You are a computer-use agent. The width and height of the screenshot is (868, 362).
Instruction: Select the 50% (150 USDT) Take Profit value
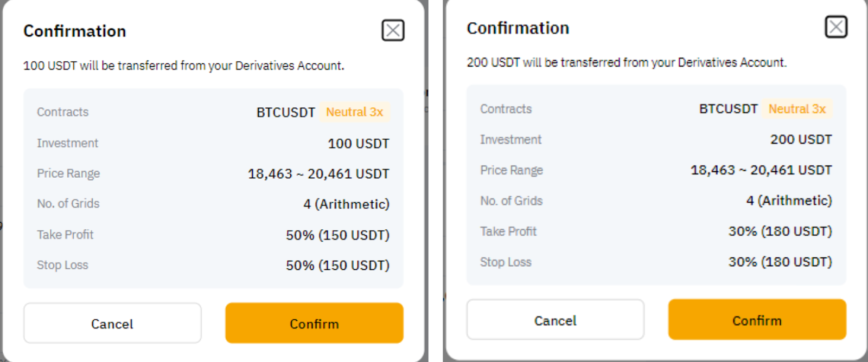pyautogui.click(x=337, y=235)
